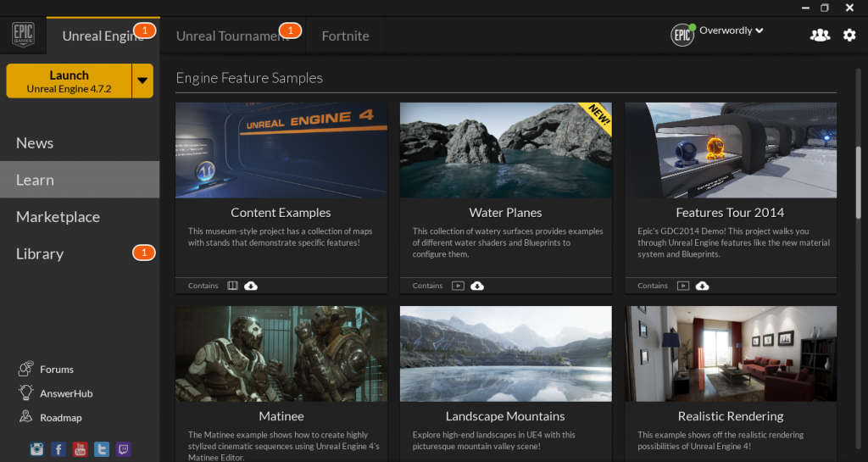
Task: Open the Overwordly account dropdown
Action: (731, 31)
